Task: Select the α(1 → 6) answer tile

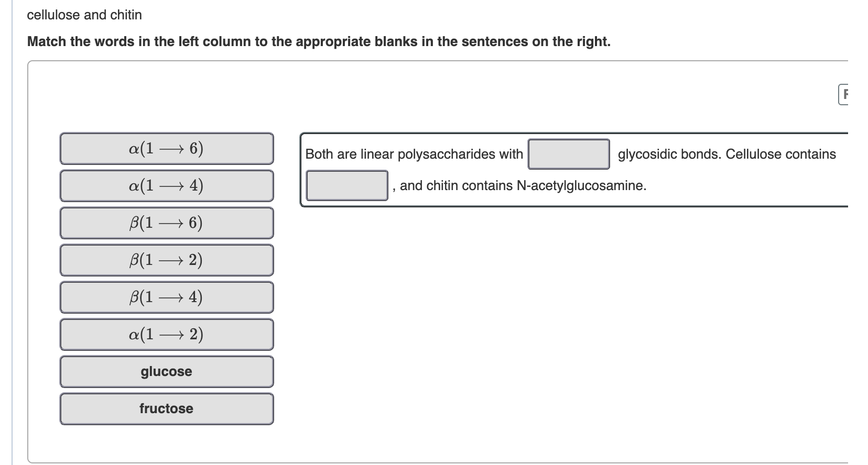Action: 166,148
